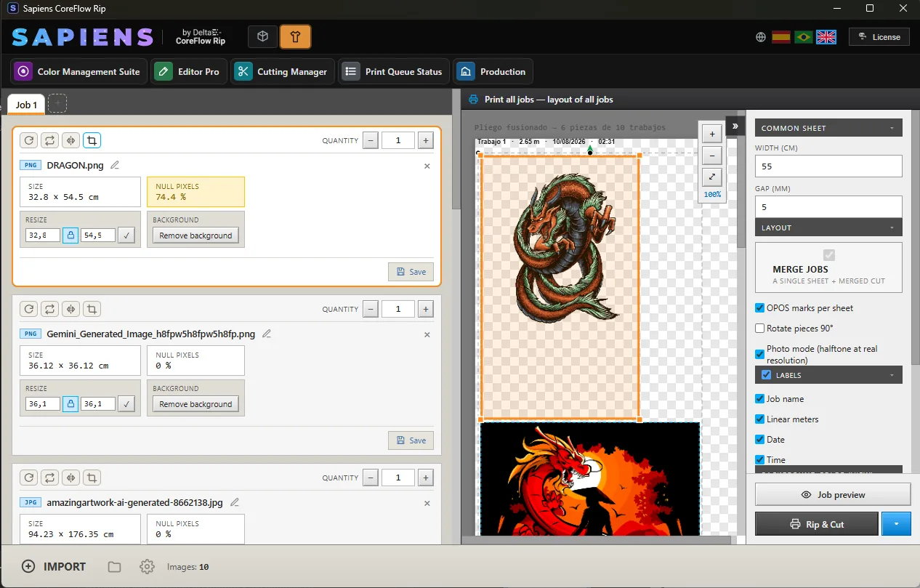Open Print Queue Status
The image size is (920, 588).
tap(394, 72)
